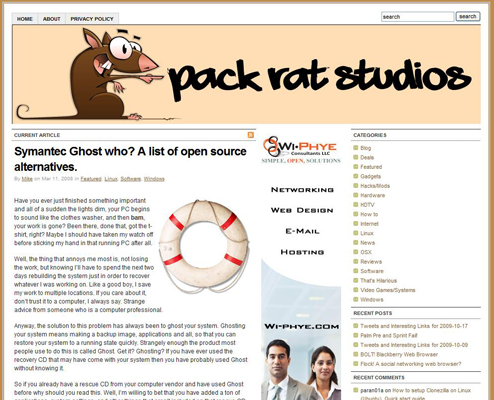Open the ABOUT navigation tab
Image resolution: width=494 pixels, height=400 pixels.
[52, 19]
